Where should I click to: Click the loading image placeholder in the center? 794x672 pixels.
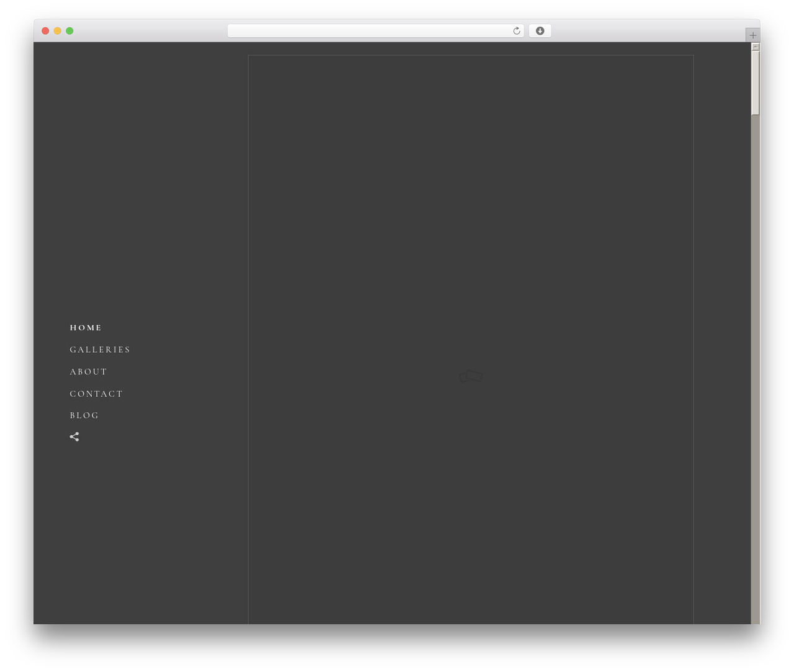click(471, 376)
